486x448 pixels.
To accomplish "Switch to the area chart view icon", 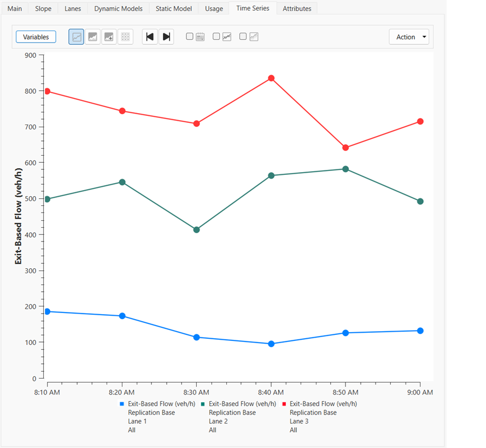I will [93, 37].
